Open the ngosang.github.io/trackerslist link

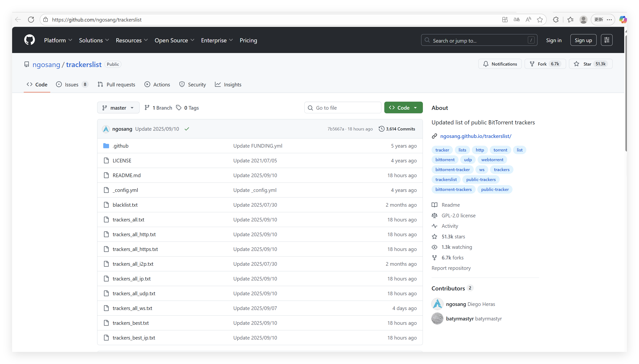pos(476,136)
